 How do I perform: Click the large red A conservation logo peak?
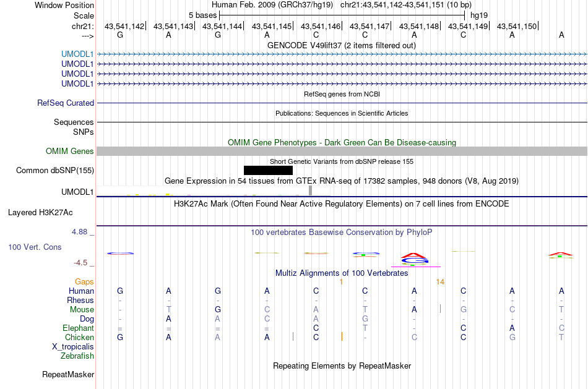[x=413, y=255]
